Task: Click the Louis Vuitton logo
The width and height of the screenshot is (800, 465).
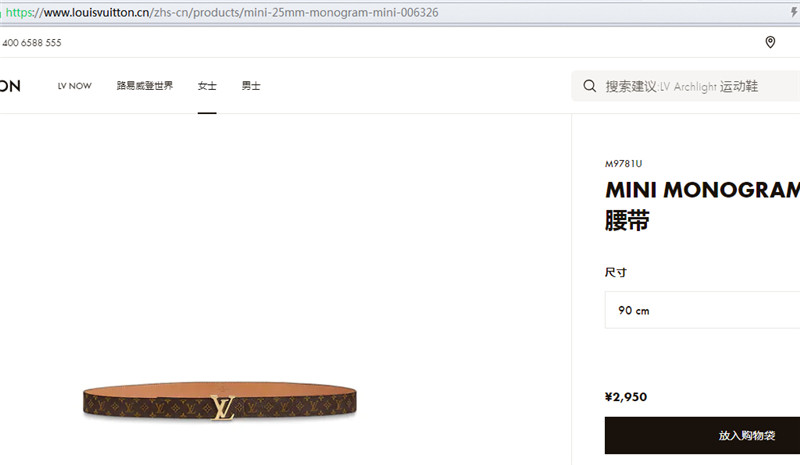Action: pyautogui.click(x=10, y=86)
